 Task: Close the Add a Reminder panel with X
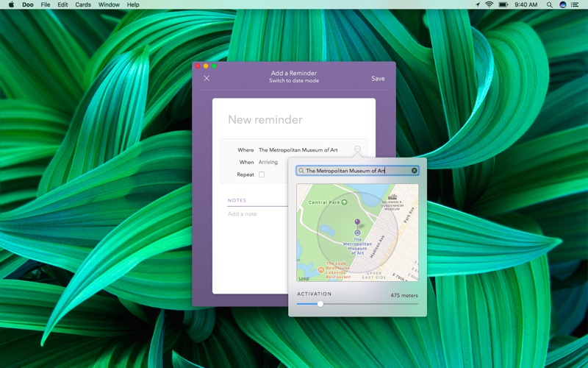click(x=207, y=78)
